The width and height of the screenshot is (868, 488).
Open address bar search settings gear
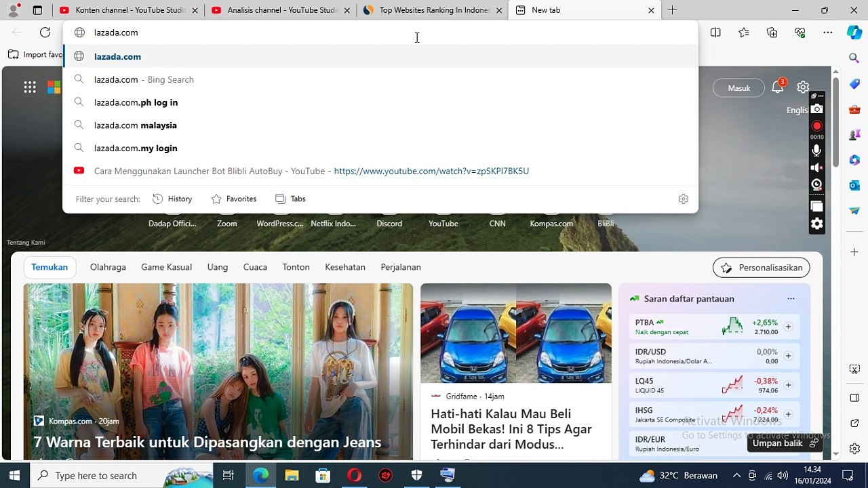point(683,199)
